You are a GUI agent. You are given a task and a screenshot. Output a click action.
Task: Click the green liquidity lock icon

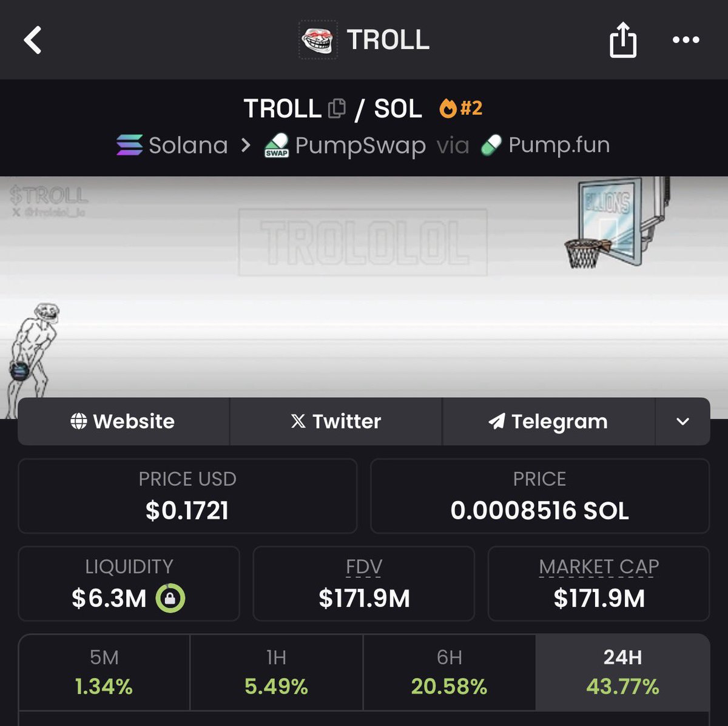(x=170, y=599)
